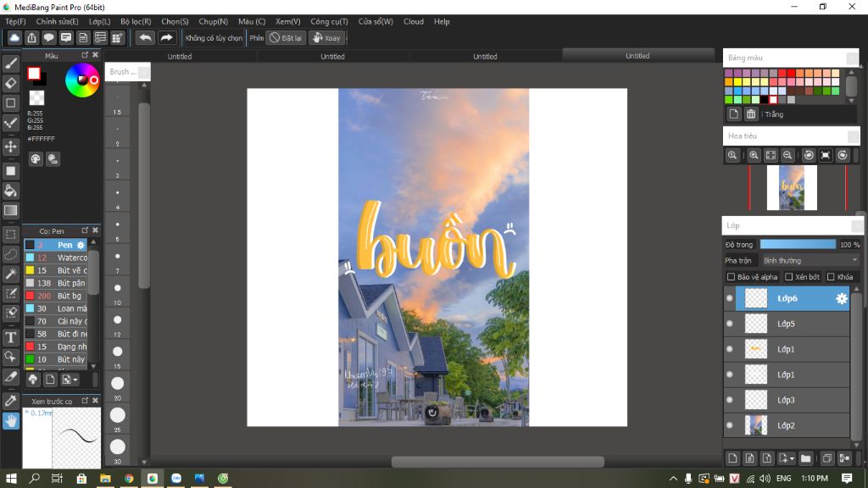Image resolution: width=868 pixels, height=488 pixels.
Task: Adjust the Độ trong opacity slider
Action: pos(798,245)
